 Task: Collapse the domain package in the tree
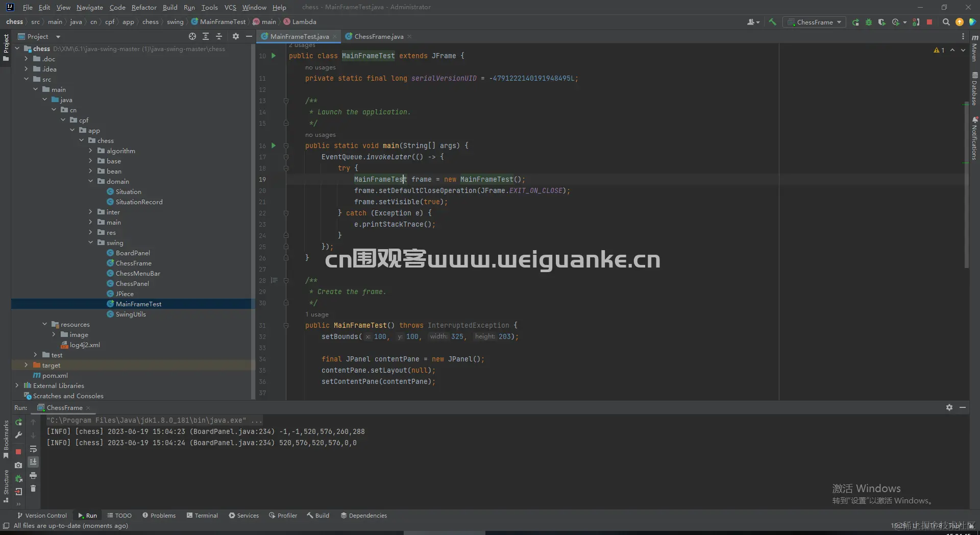coord(90,181)
